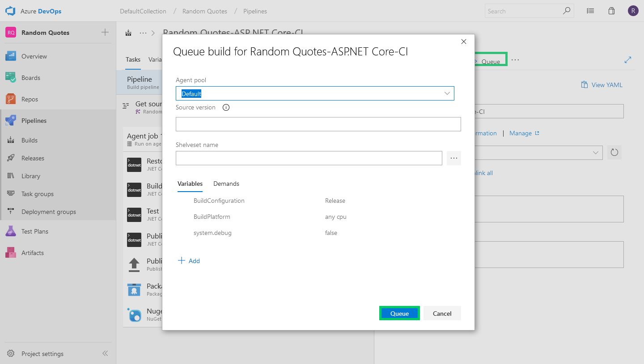Screen dimensions: 644x364
Task: Open Repos from the sidebar icon
Action: (x=11, y=99)
